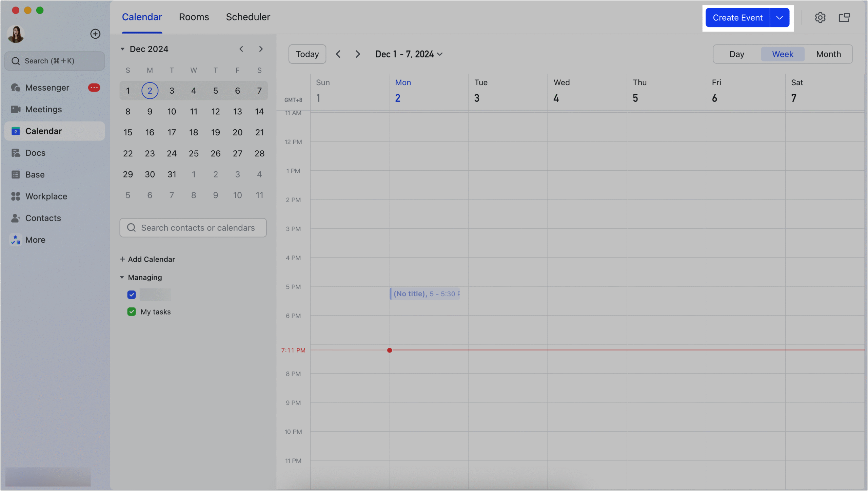Switch to the Scheduler tab
868x491 pixels.
coord(248,17)
